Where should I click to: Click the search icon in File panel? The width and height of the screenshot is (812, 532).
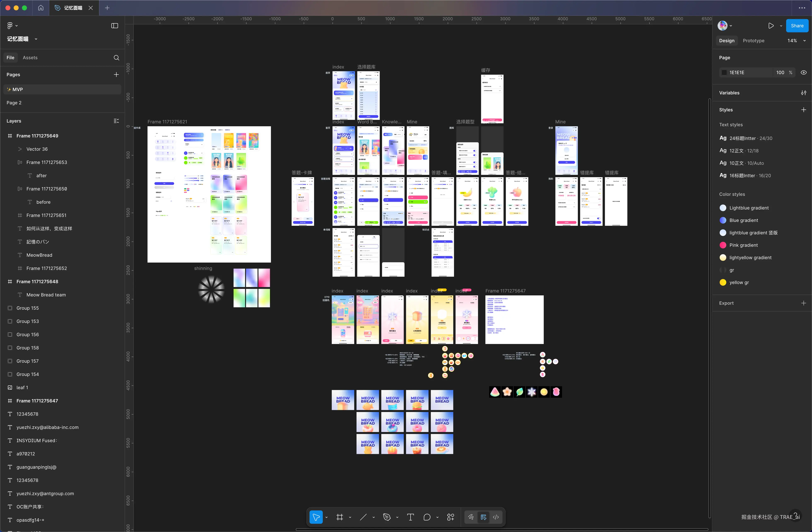(x=116, y=58)
